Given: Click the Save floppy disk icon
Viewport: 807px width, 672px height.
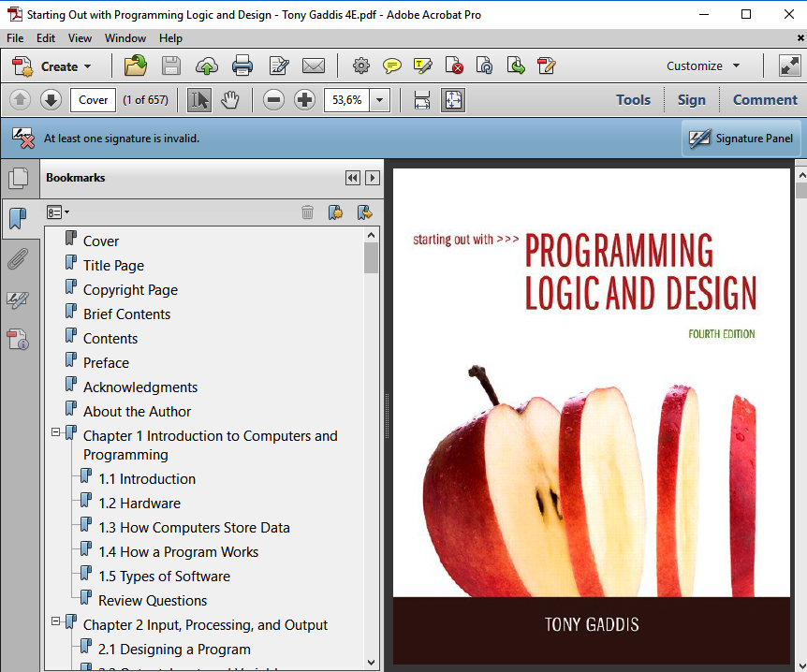Looking at the screenshot, I should [x=171, y=66].
